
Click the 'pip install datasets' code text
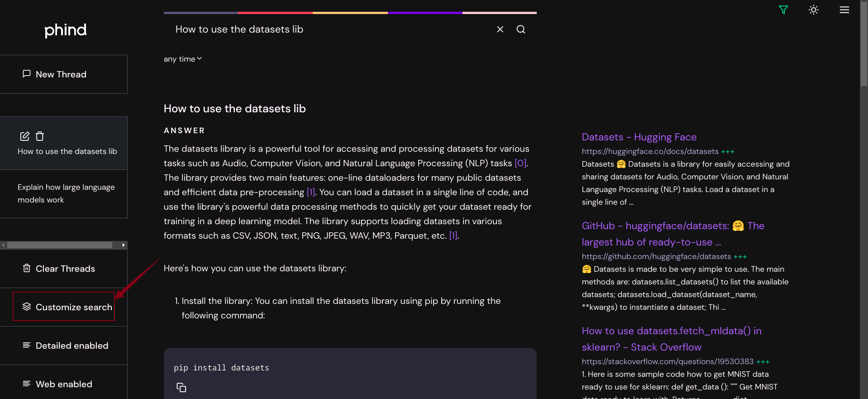pyautogui.click(x=221, y=368)
